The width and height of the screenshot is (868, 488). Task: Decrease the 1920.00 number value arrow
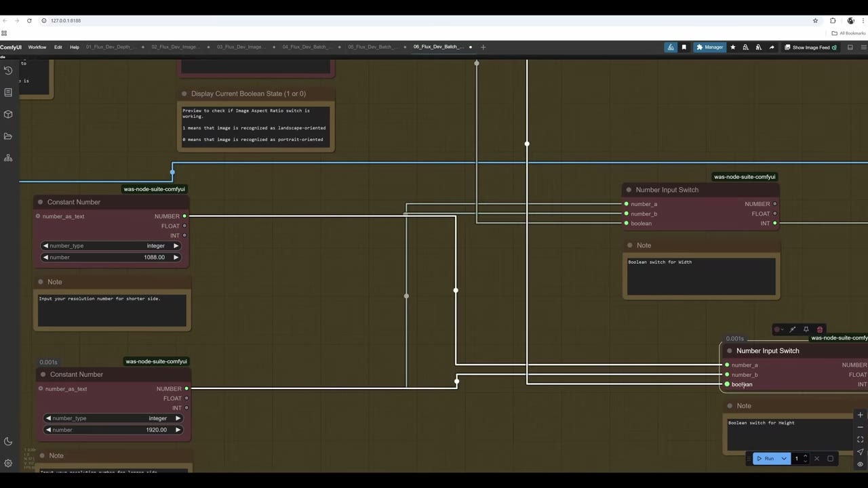pyautogui.click(x=48, y=430)
